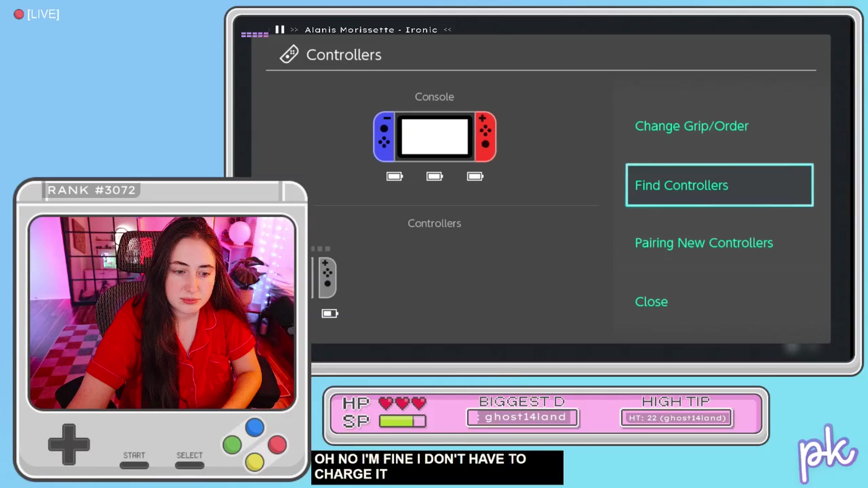This screenshot has height=488, width=868.
Task: Click the left Joy-Con battery indicator
Action: [x=395, y=176]
